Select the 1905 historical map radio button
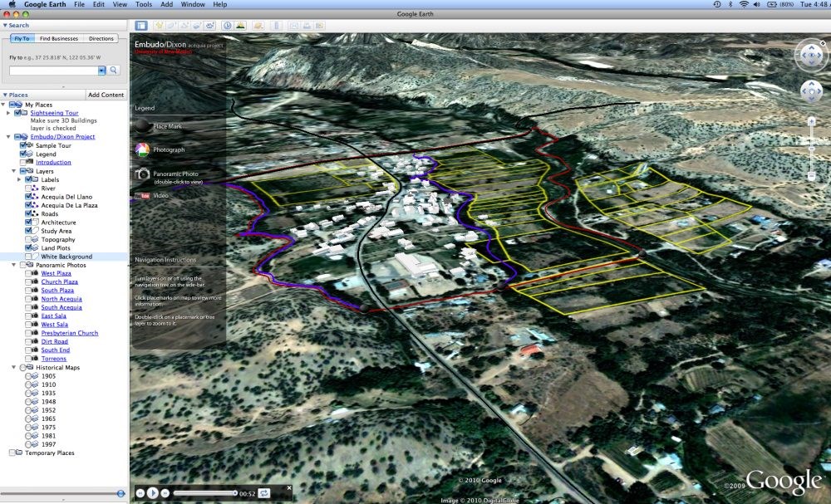 28,376
